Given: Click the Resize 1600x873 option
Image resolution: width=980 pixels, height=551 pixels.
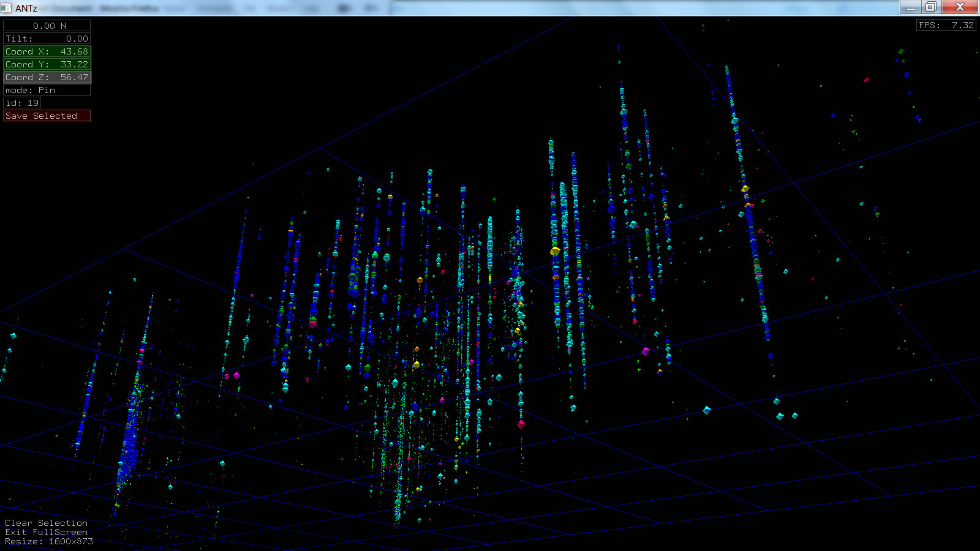Looking at the screenshot, I should (x=49, y=541).
